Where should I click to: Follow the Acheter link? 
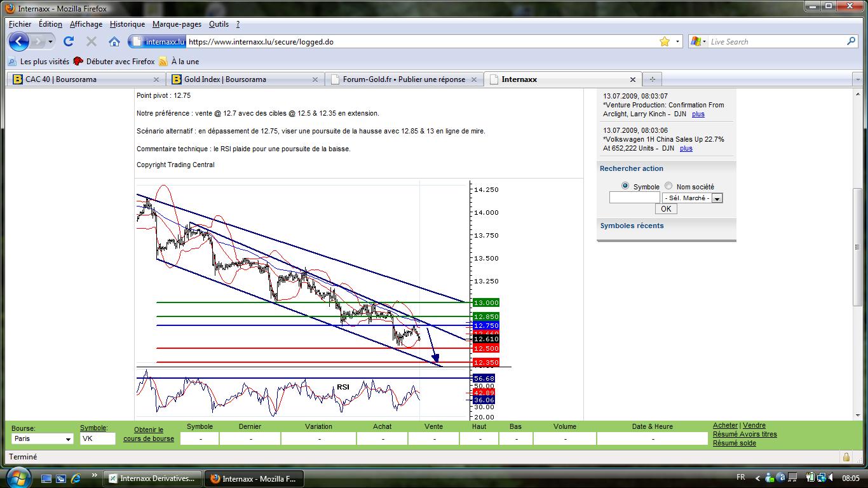tap(725, 426)
